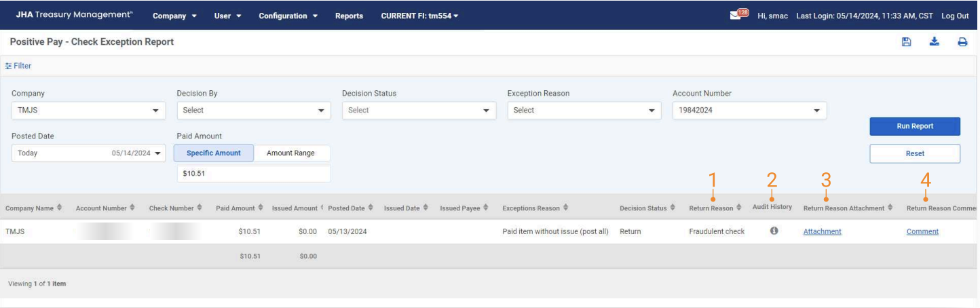Expand the Exception Reason dropdown
Viewport: 980px width, 308px height.
pyautogui.click(x=584, y=111)
